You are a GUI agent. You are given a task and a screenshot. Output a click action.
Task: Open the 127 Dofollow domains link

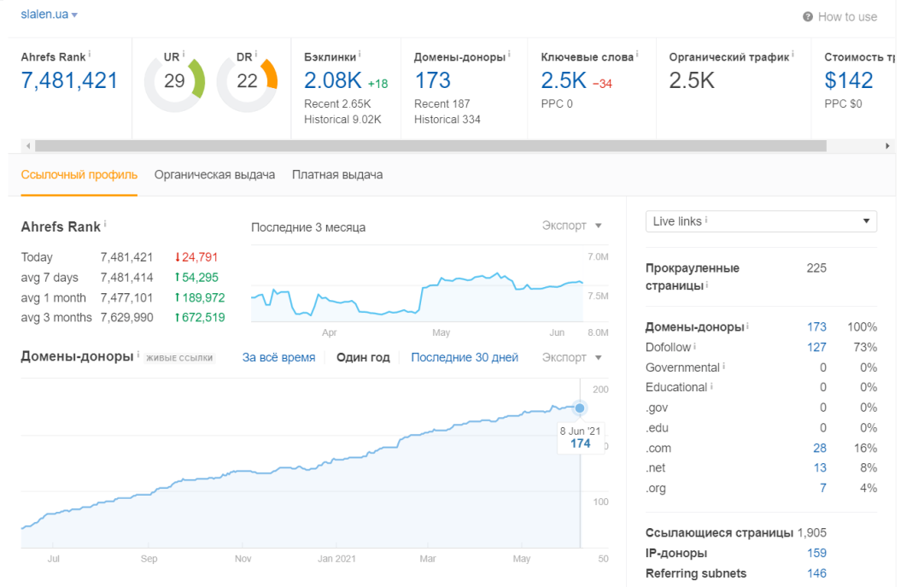816,347
